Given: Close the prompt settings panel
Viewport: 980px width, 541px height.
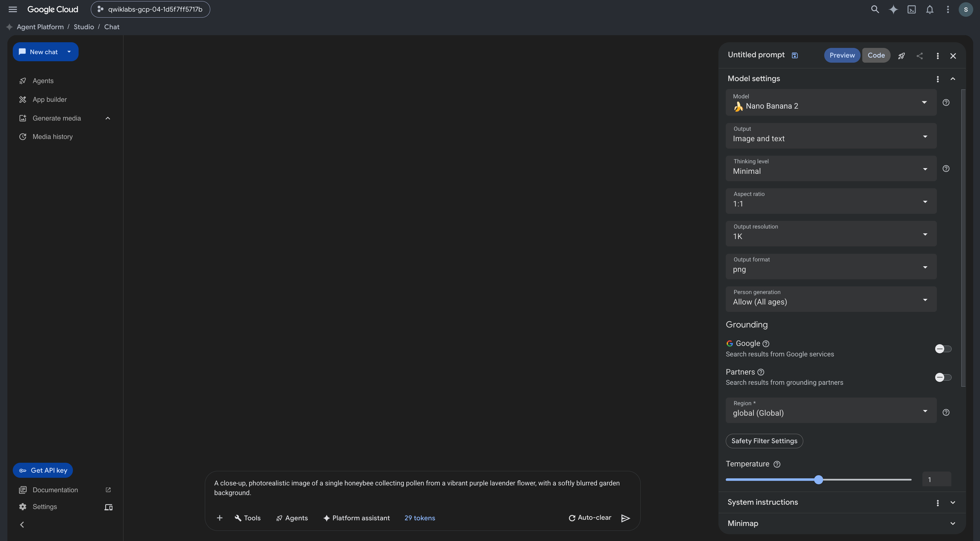Looking at the screenshot, I should tap(953, 56).
